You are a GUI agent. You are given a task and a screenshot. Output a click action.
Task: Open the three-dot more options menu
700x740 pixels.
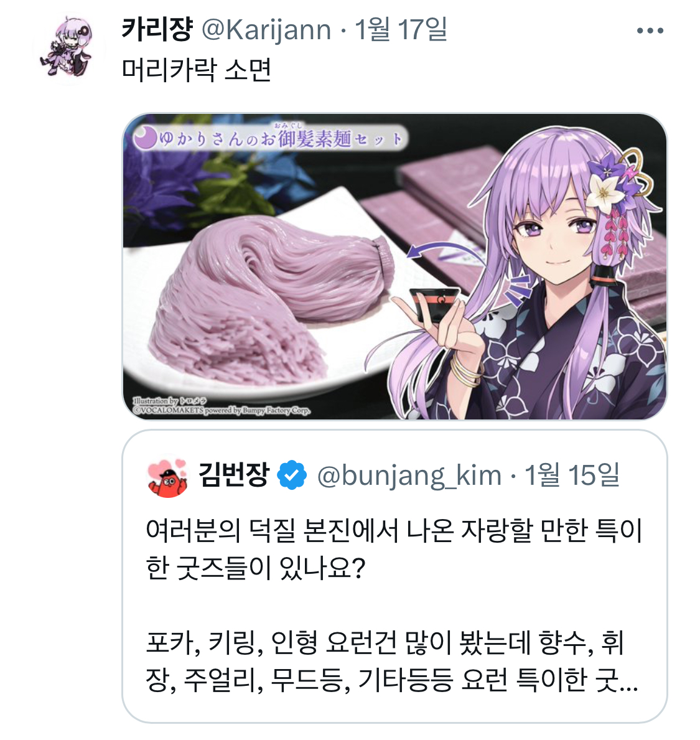650,30
